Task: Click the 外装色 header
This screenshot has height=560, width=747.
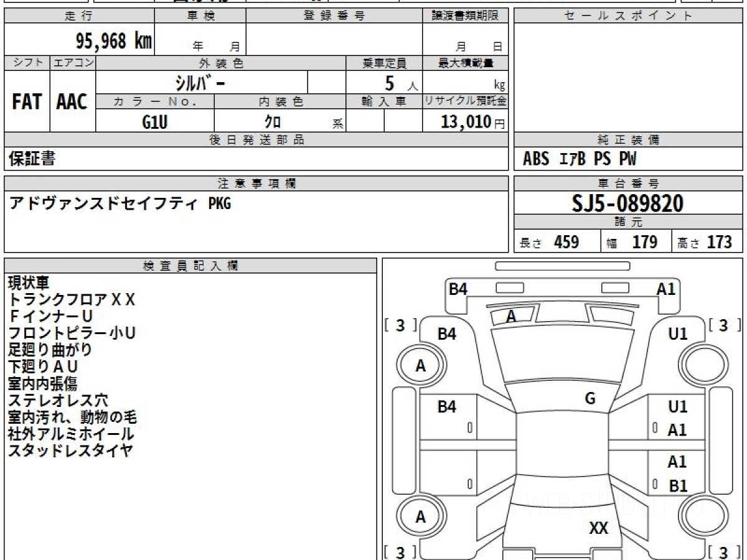Action: pos(221,62)
